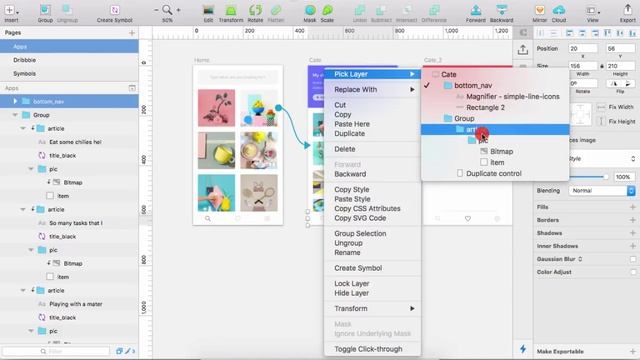This screenshot has width=640, height=360.
Task: Click the Forward toolbar icon
Action: [x=476, y=13]
